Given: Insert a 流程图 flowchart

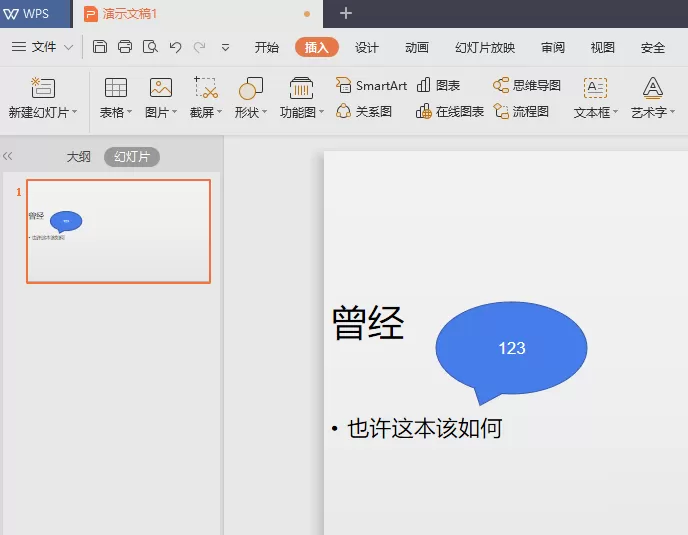Looking at the screenshot, I should click(x=521, y=111).
